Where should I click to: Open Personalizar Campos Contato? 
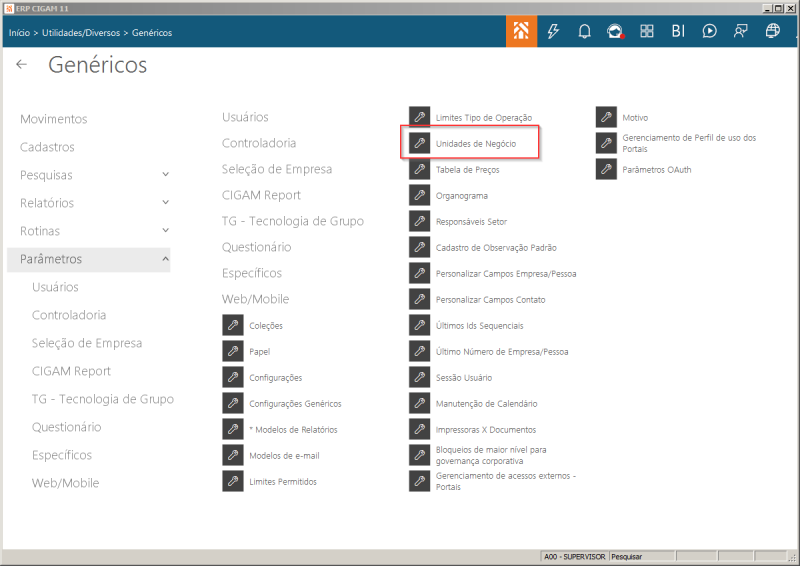(490, 300)
